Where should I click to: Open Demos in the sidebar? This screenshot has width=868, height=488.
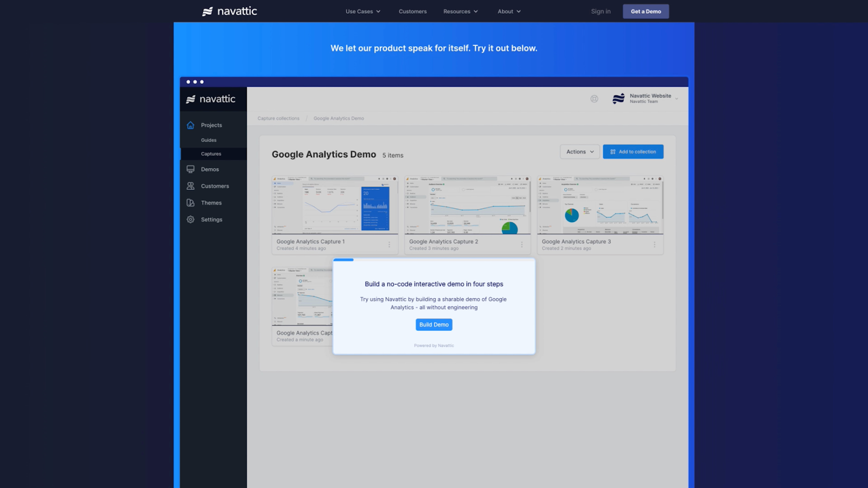pyautogui.click(x=210, y=170)
